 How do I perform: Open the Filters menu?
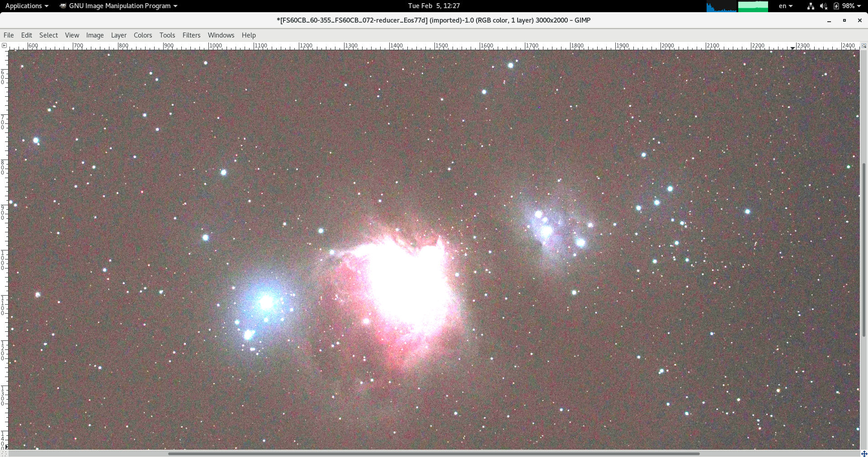tap(191, 35)
